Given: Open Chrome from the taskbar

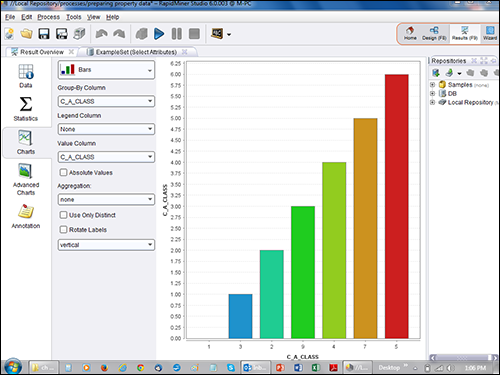Looking at the screenshot, I should pyautogui.click(x=140, y=367).
